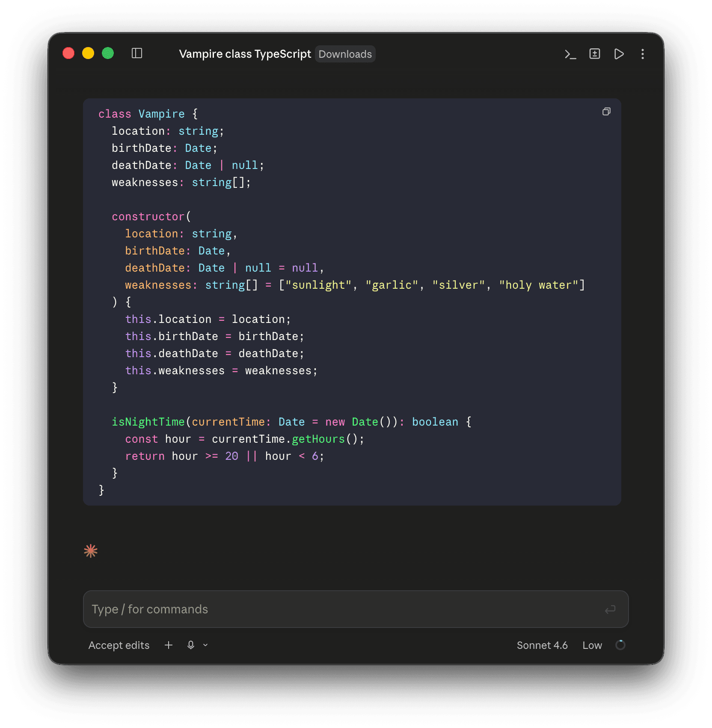This screenshot has height=728, width=712.
Task: Click 'this.weaknesses = weaknesses;' line
Action: pos(221,370)
